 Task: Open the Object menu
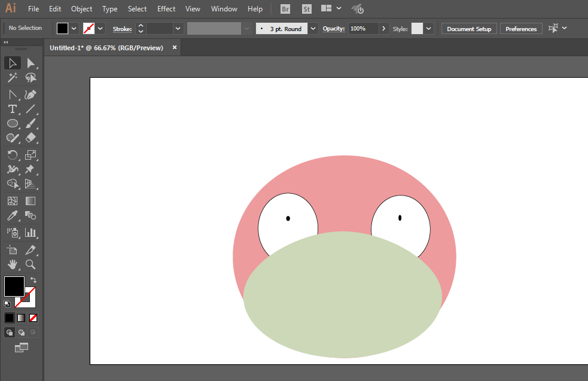[x=81, y=9]
